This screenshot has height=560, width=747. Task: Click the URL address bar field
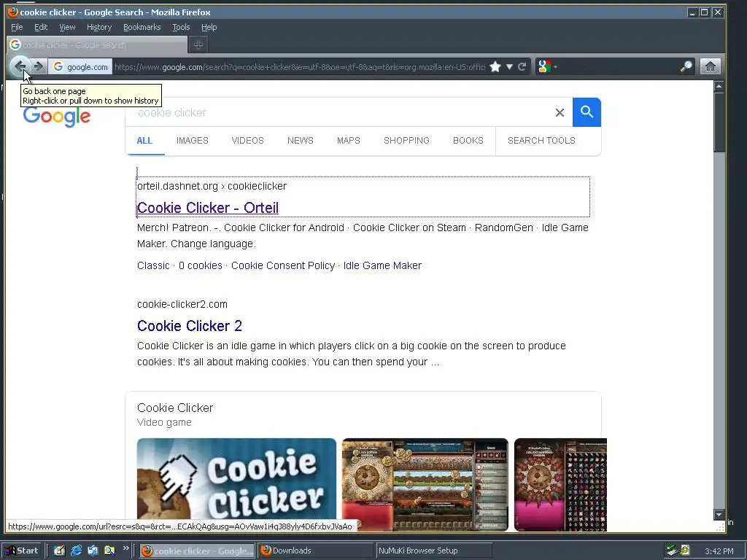pos(300,66)
